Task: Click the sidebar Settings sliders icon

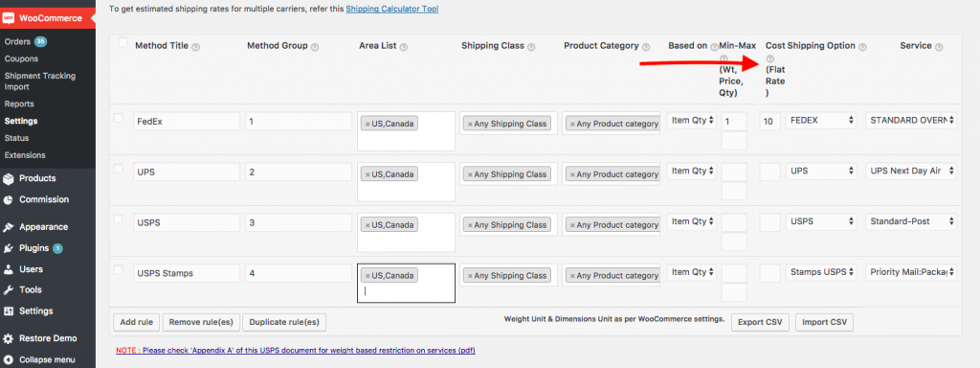Action: click(x=8, y=311)
